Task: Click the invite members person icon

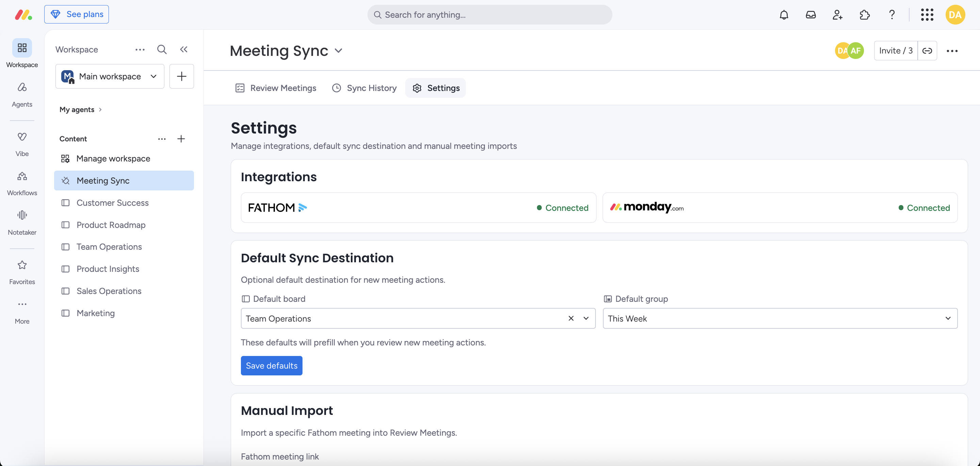Action: pos(837,15)
